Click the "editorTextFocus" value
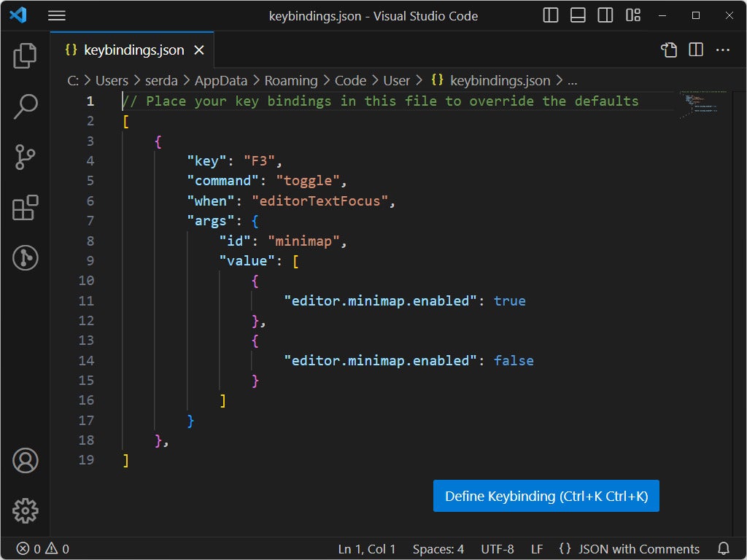Viewport: 747px width, 560px height. 320,201
